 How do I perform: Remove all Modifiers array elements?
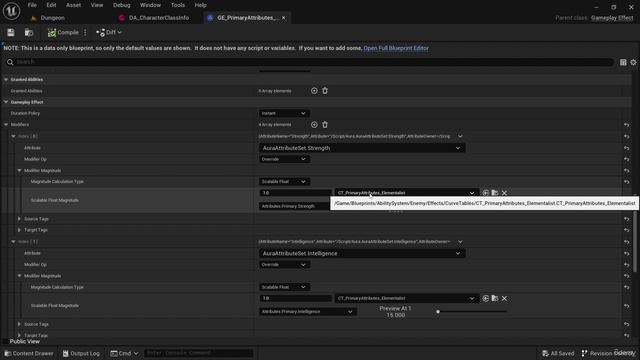[x=325, y=124]
